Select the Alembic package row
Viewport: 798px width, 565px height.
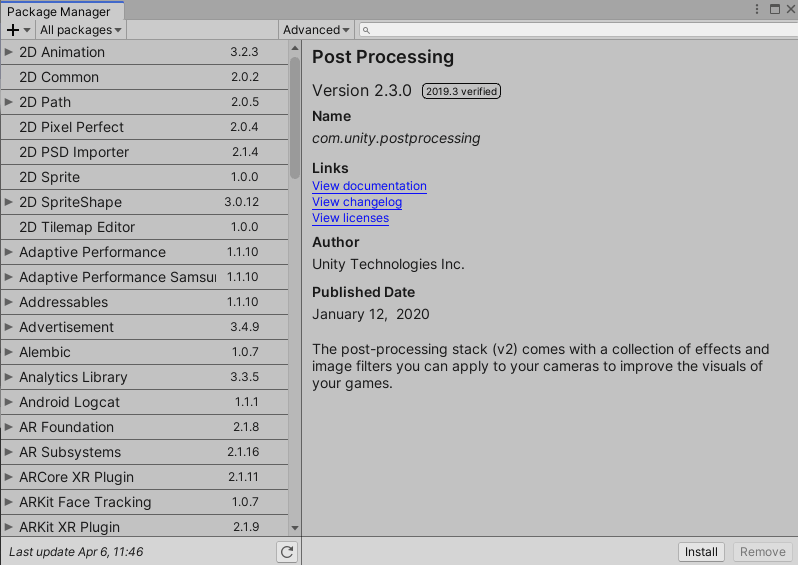(x=145, y=352)
